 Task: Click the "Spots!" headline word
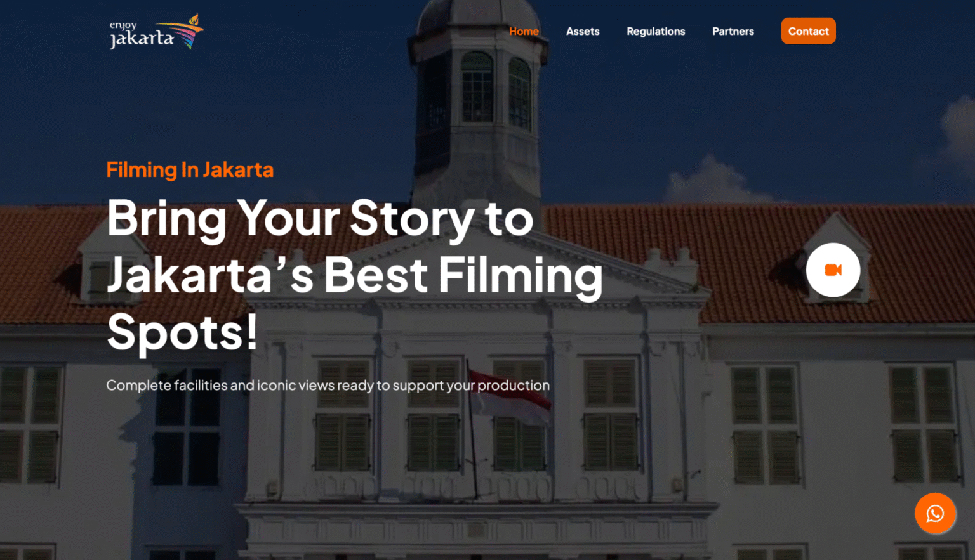pyautogui.click(x=182, y=332)
